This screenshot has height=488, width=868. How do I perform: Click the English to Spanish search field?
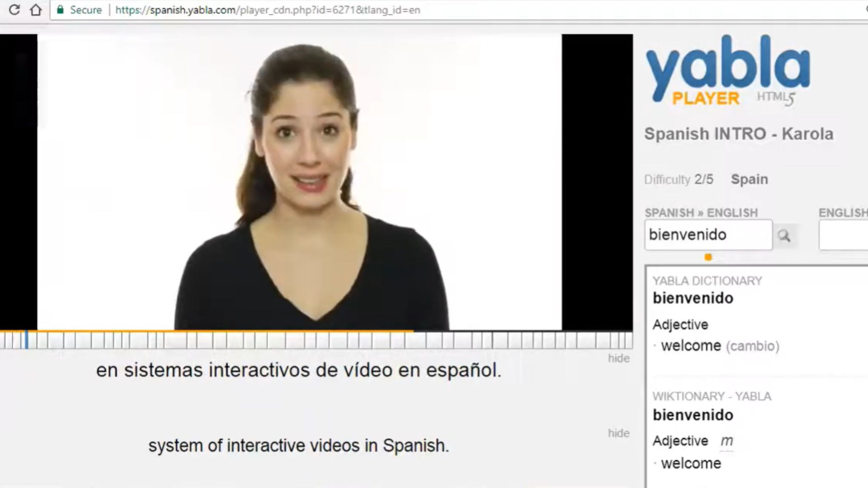tap(843, 235)
